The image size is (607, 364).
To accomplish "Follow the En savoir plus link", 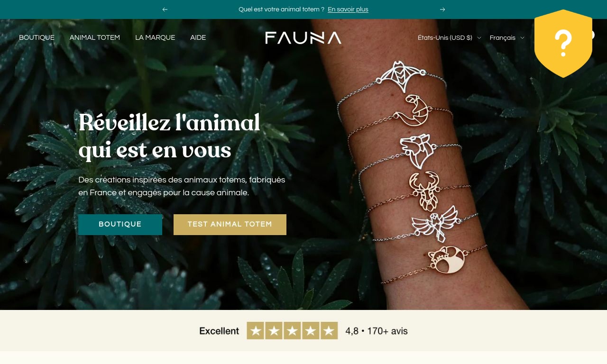I will pos(348,9).
